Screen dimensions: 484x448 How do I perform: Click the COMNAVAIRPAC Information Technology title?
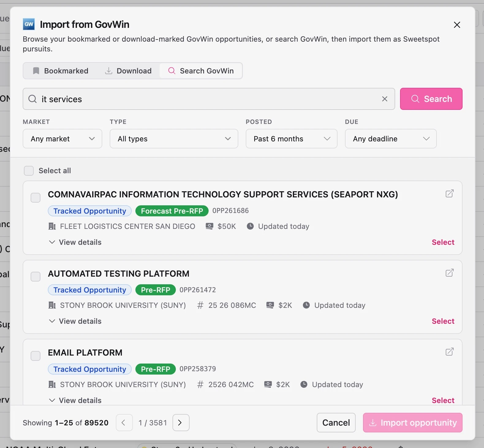[x=223, y=194]
